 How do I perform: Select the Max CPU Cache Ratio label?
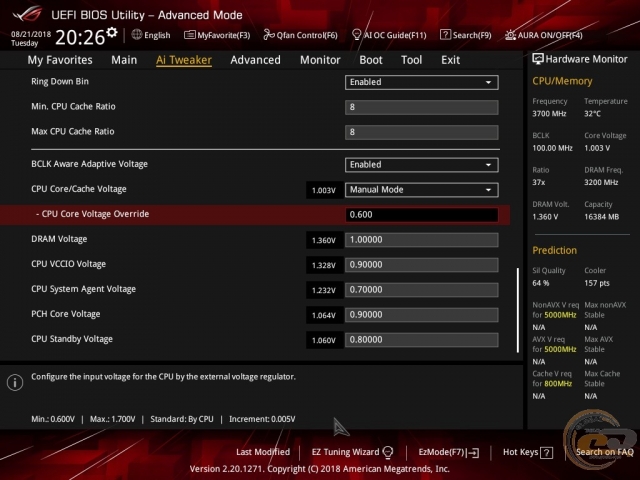pos(73,131)
